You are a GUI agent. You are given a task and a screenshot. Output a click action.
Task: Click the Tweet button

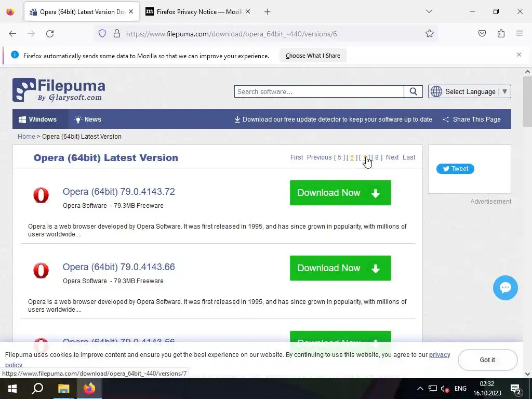point(455,169)
